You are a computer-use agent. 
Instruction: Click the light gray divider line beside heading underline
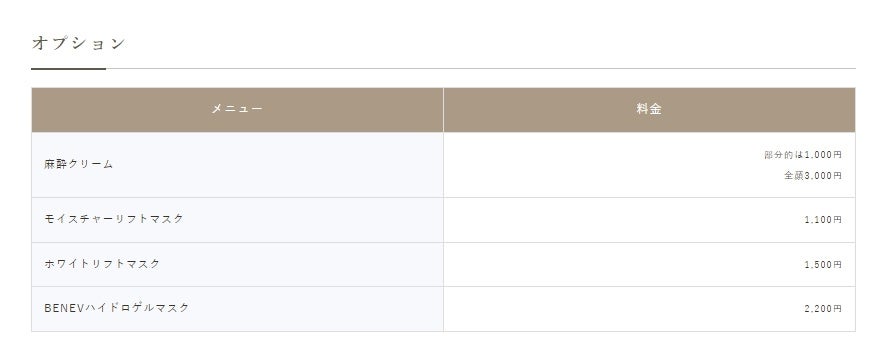[481, 68]
